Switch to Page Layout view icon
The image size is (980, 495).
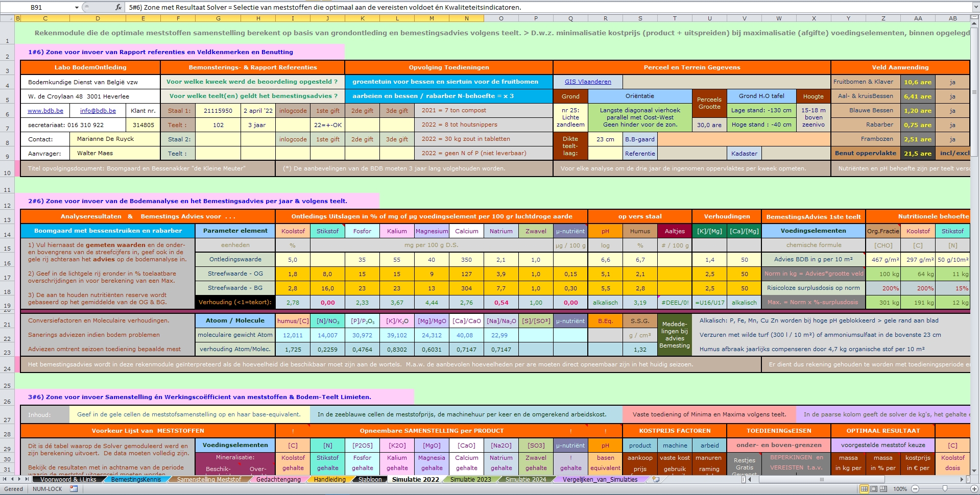point(874,489)
